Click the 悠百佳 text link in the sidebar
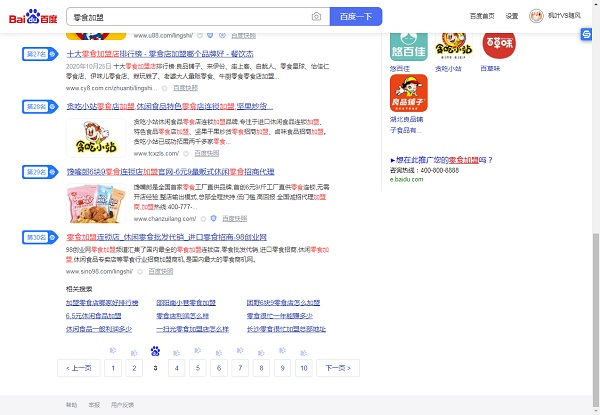 [400, 68]
